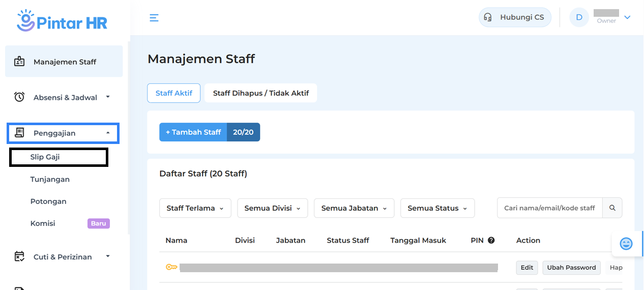Click the Absensi & Jadwal clock icon
This screenshot has width=644, height=290.
pos(19,97)
